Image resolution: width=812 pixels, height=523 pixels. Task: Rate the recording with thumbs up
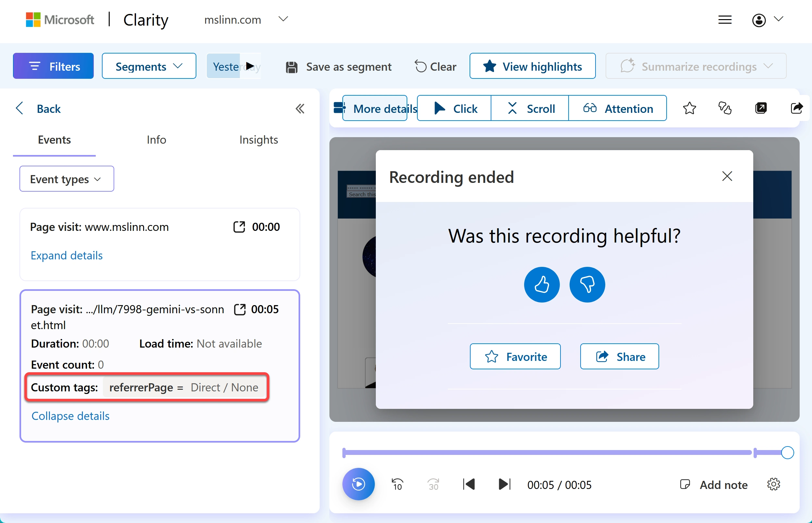(x=542, y=285)
